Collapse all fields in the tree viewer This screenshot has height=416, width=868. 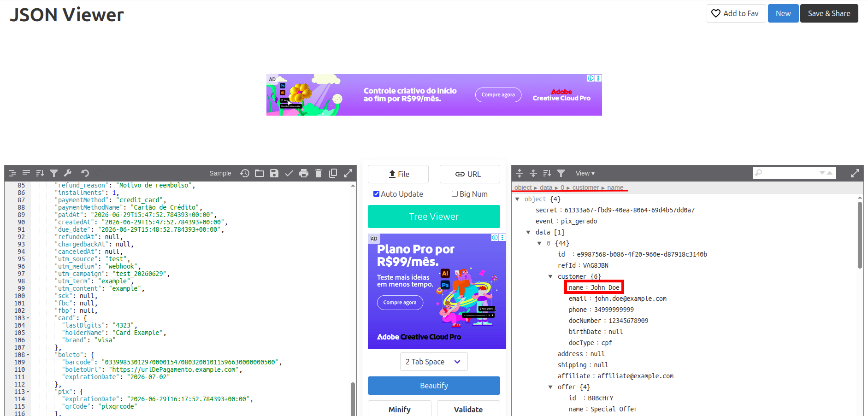click(x=533, y=173)
